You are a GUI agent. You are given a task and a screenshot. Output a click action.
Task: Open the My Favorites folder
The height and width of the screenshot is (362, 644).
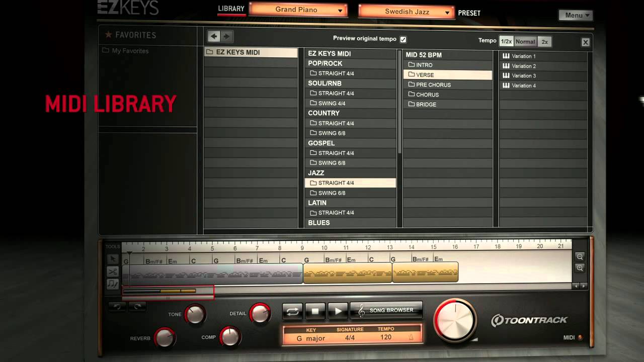pyautogui.click(x=126, y=51)
